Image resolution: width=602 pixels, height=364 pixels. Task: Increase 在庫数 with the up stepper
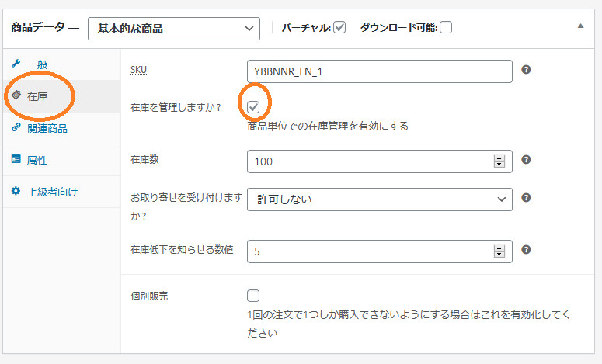tap(499, 158)
